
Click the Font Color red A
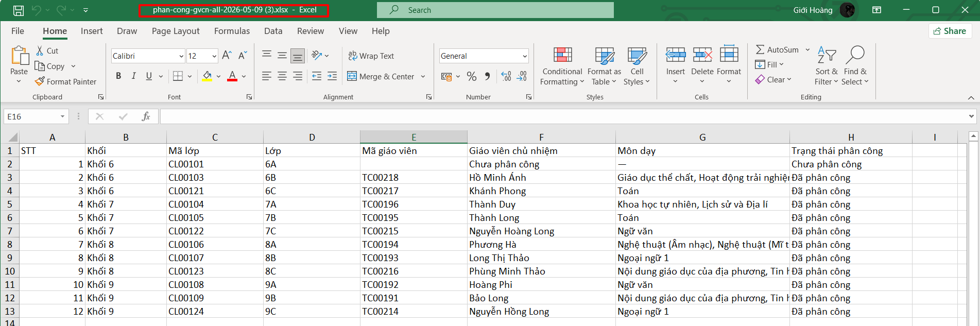(232, 76)
